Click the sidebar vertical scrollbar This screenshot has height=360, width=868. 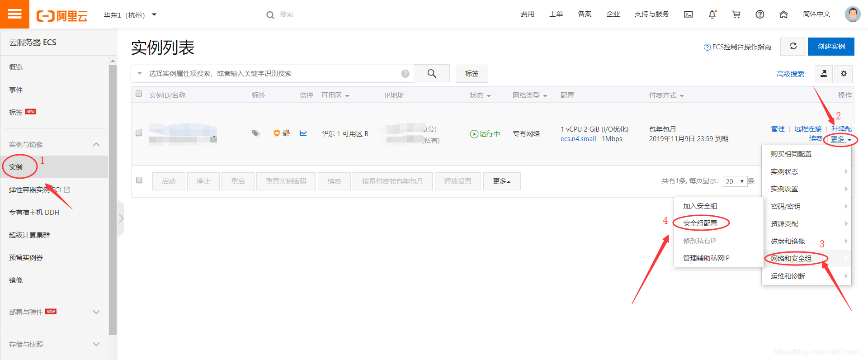coord(113,199)
